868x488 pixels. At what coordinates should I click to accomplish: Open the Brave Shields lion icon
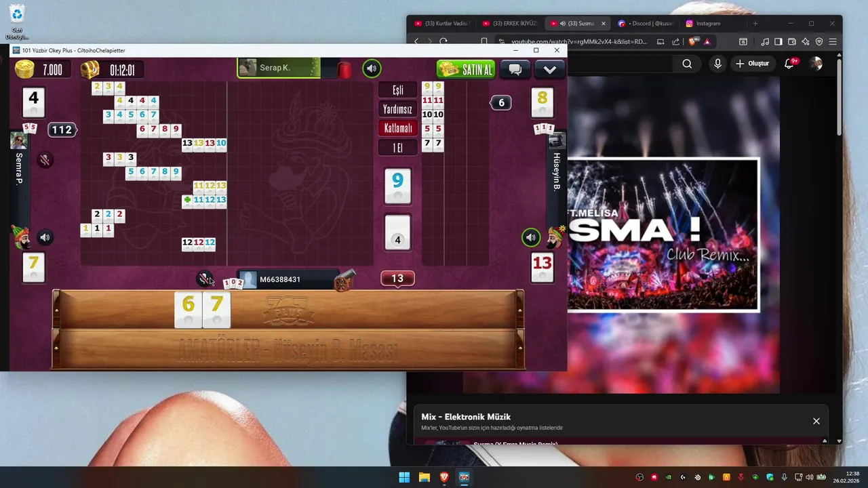click(692, 41)
